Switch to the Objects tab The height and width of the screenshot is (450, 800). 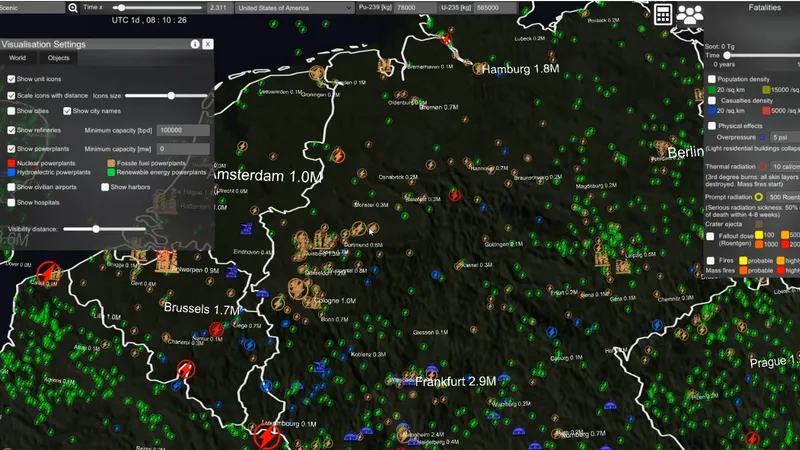[58, 58]
